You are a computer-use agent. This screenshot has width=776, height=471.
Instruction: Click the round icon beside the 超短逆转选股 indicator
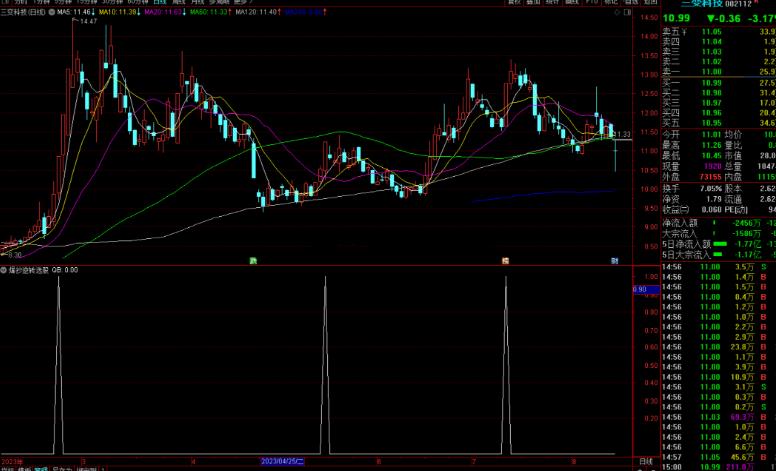3,270
